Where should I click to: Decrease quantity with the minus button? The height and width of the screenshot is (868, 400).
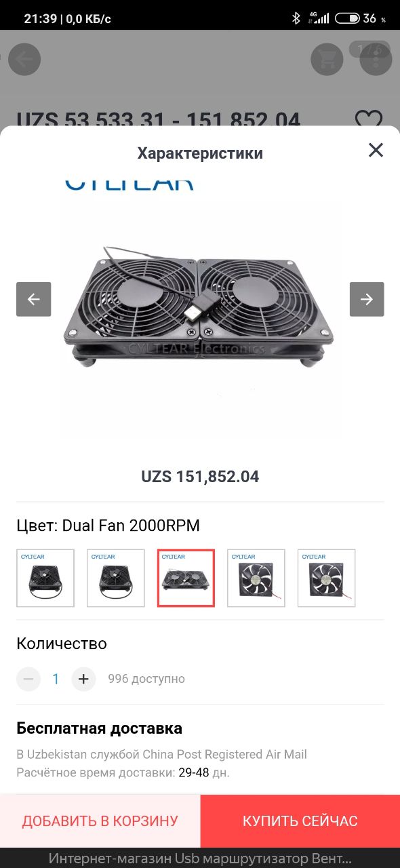(28, 679)
